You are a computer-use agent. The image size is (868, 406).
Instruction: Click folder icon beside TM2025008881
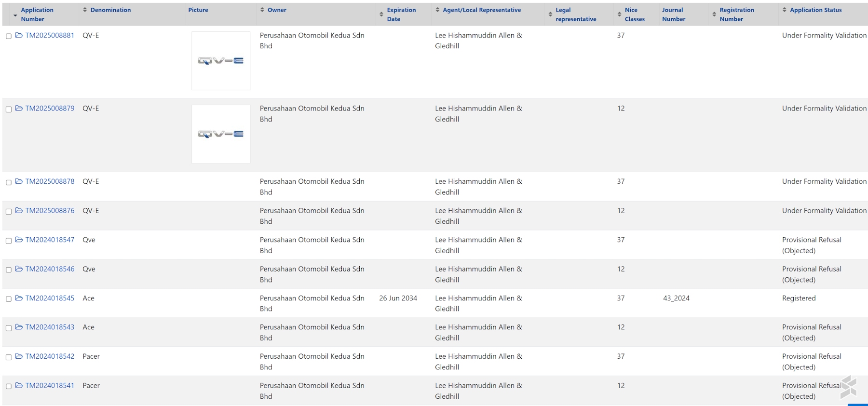(x=19, y=35)
